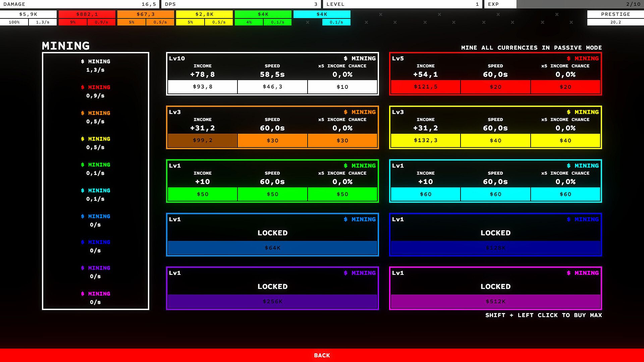The image size is (644, 362).
Task: Buy white mining speed upgrade for $46,3
Action: (x=272, y=87)
